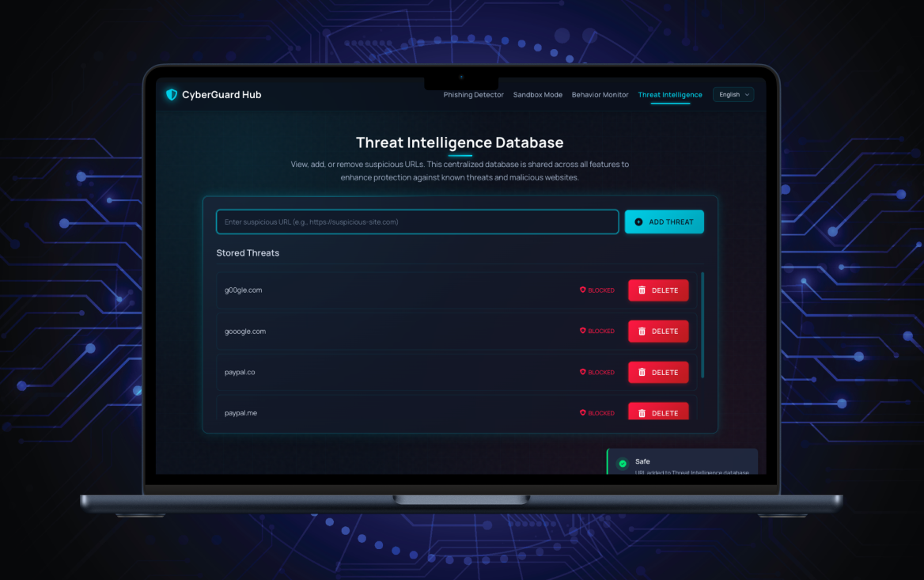Viewport: 924px width, 580px height.
Task: Focus the suspicious URL input field
Action: coord(417,222)
